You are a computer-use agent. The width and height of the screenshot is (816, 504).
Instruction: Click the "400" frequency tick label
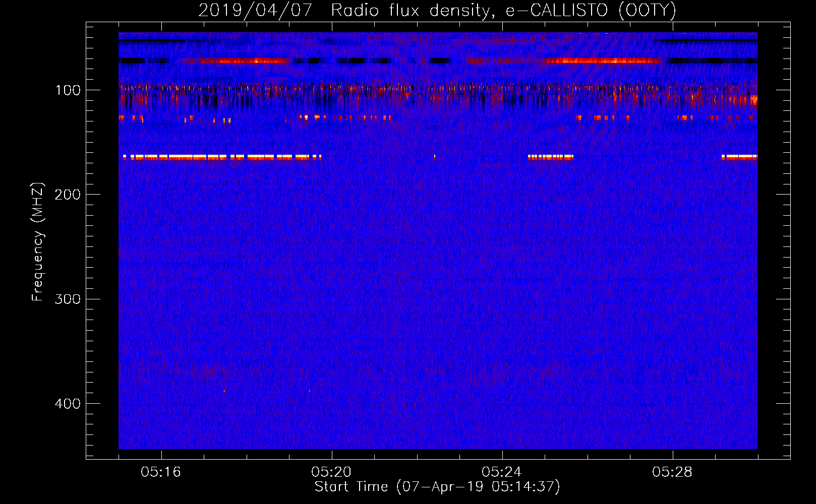(68, 404)
